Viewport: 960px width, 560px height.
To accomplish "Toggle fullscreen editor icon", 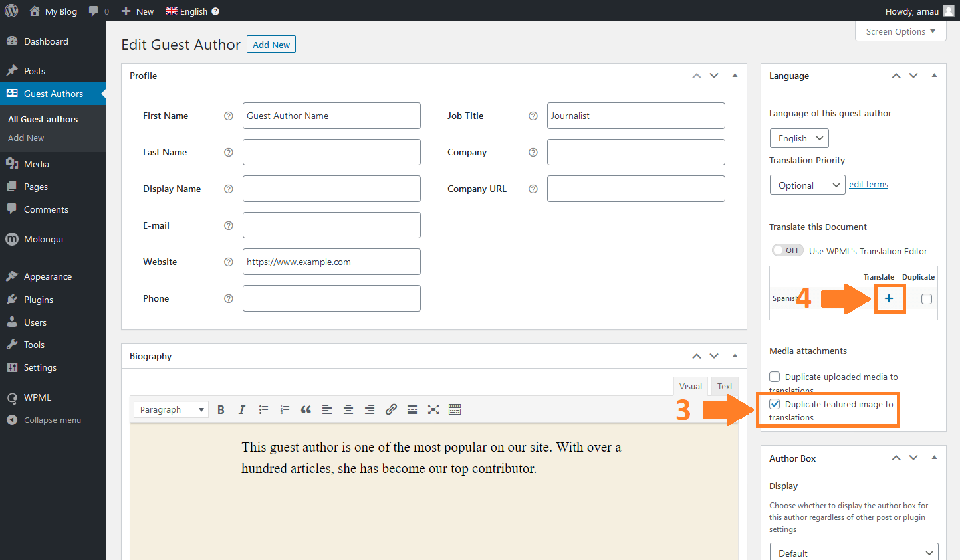I will pyautogui.click(x=433, y=409).
